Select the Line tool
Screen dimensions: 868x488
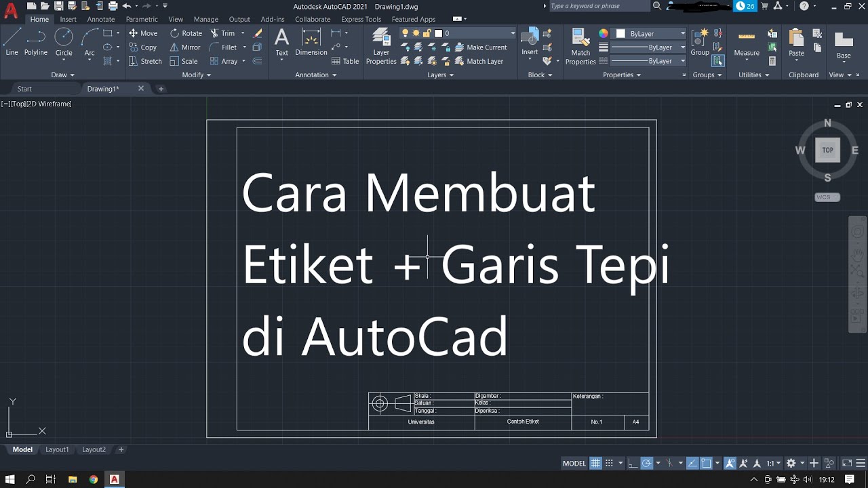click(x=12, y=42)
